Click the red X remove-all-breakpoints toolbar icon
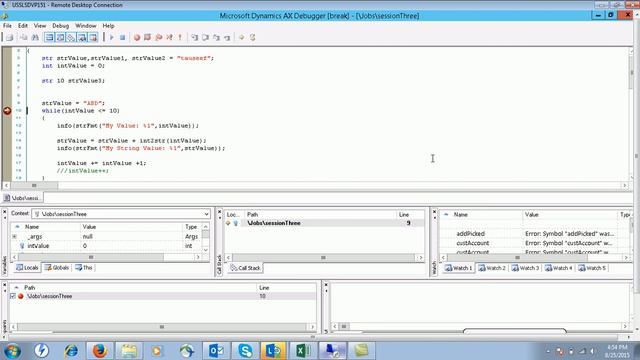Image resolution: width=640 pixels, height=360 pixels. [x=169, y=38]
